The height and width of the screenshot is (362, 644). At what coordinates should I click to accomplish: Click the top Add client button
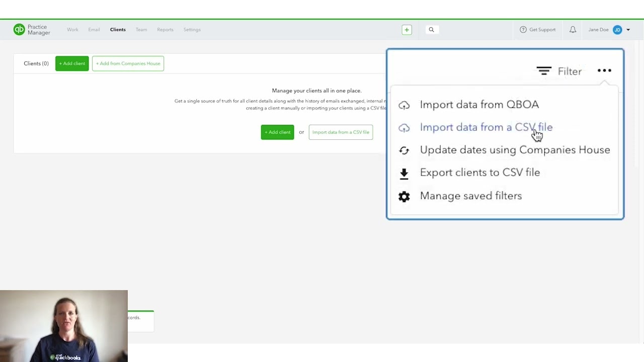pos(72,63)
